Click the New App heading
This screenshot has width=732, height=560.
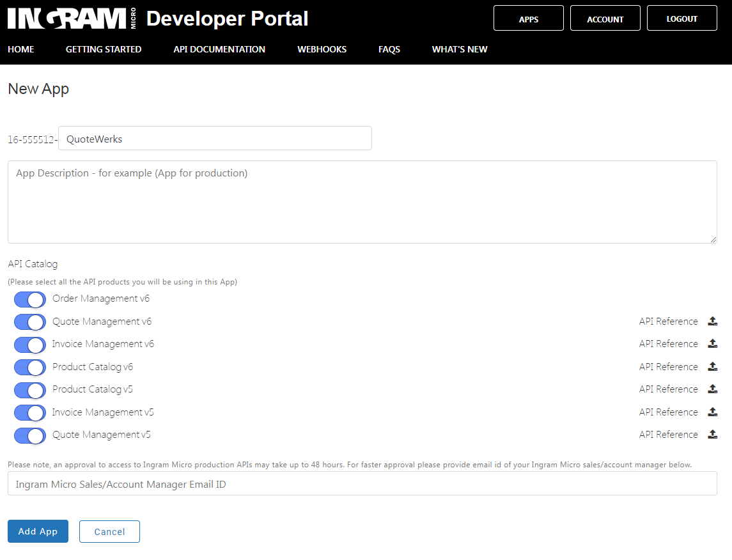click(38, 89)
